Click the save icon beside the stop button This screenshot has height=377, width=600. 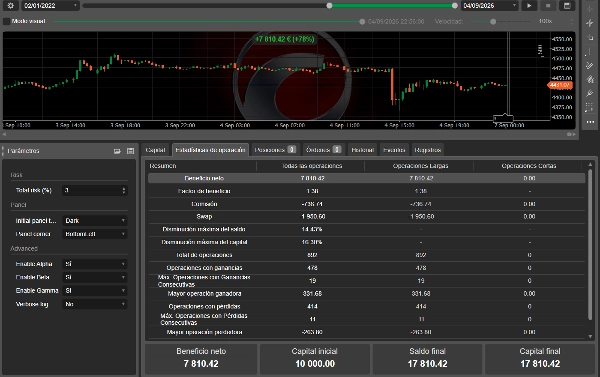(x=567, y=5)
